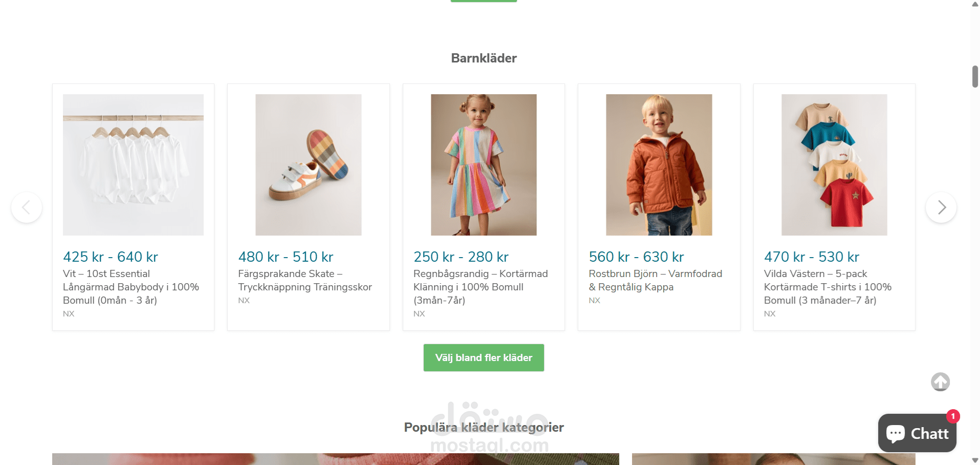The width and height of the screenshot is (980, 465).
Task: Open the rainbow striped dress image
Action: tap(484, 165)
